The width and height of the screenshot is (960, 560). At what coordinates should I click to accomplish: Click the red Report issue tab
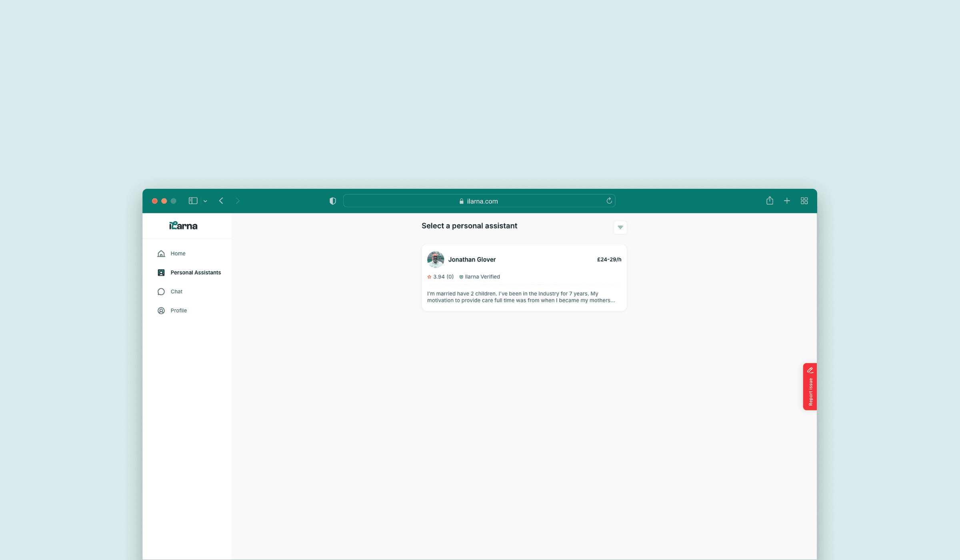pyautogui.click(x=810, y=386)
